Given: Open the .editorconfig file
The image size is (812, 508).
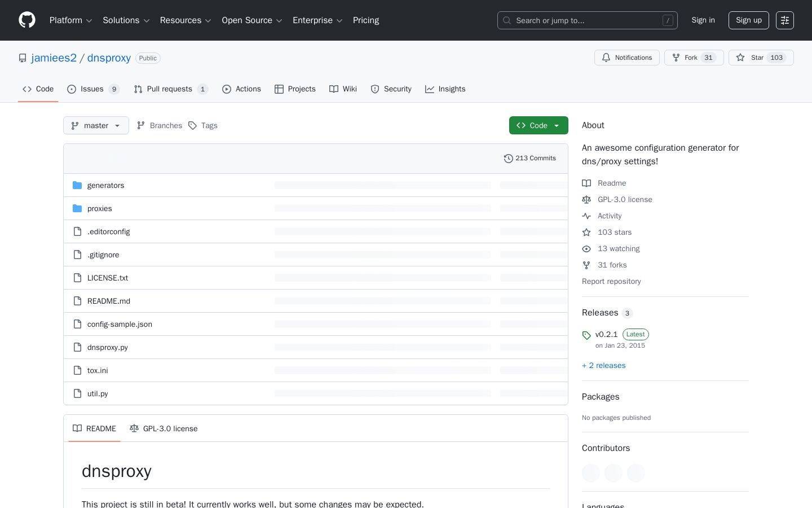Looking at the screenshot, I should [x=108, y=231].
